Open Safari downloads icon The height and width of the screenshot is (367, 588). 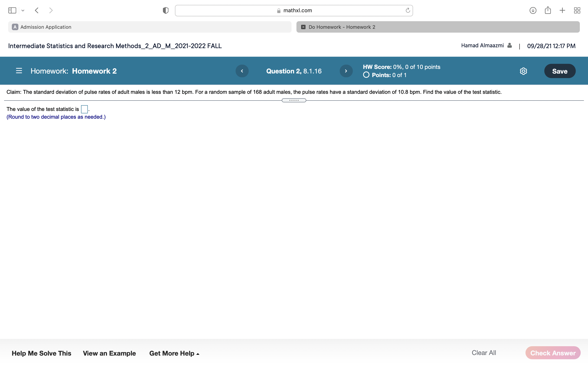pyautogui.click(x=533, y=10)
